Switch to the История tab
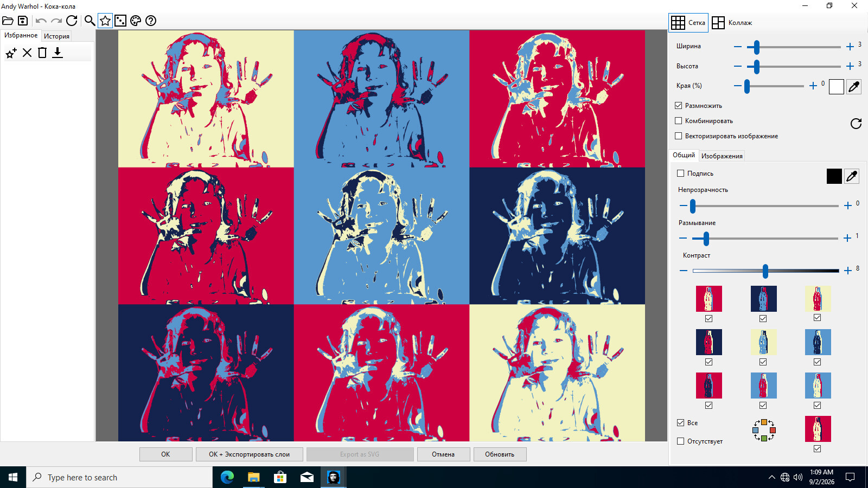The height and width of the screenshot is (488, 868). (56, 36)
